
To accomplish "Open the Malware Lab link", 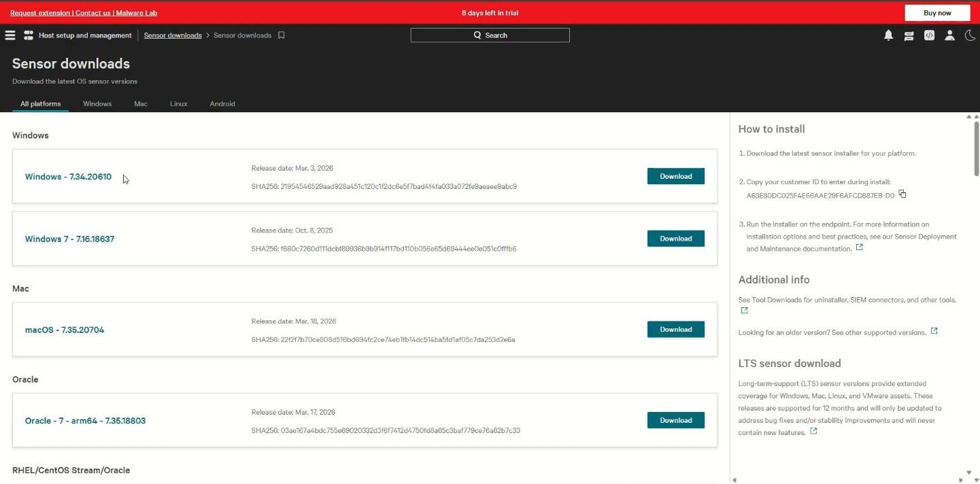I will [135, 13].
